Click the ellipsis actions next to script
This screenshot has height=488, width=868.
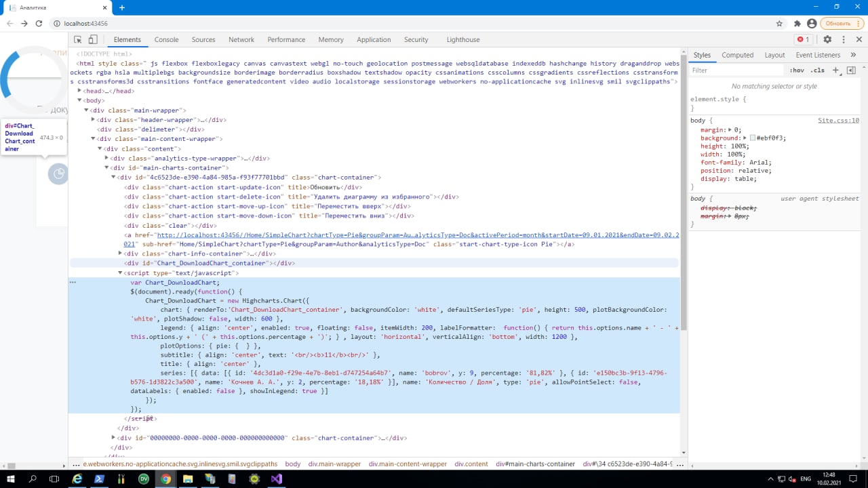(x=73, y=281)
